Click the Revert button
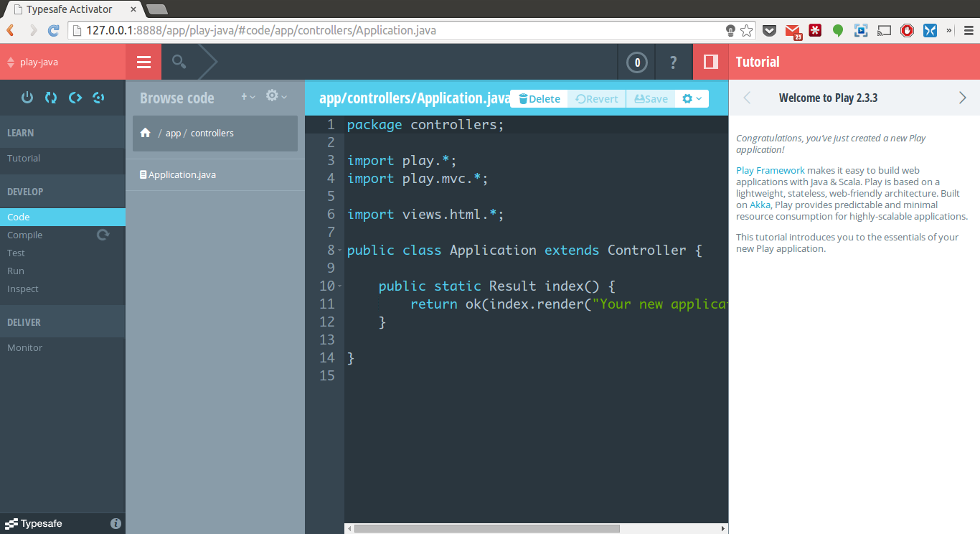 click(x=597, y=98)
